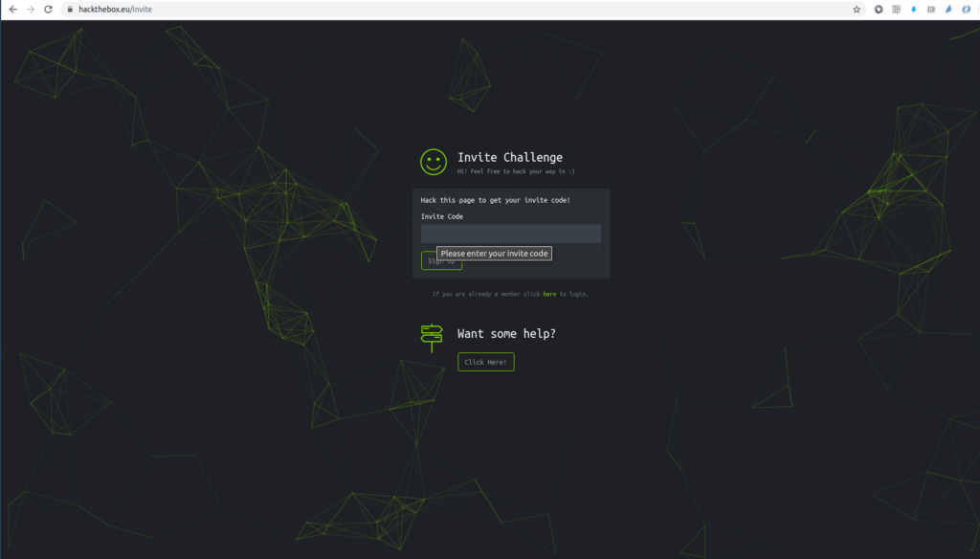Go back to the previous page

(x=13, y=10)
